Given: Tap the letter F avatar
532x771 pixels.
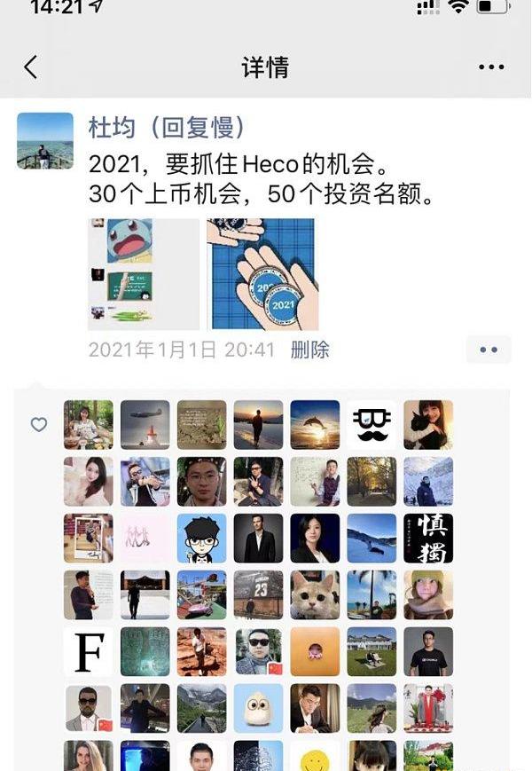Looking at the screenshot, I should pos(89,651).
